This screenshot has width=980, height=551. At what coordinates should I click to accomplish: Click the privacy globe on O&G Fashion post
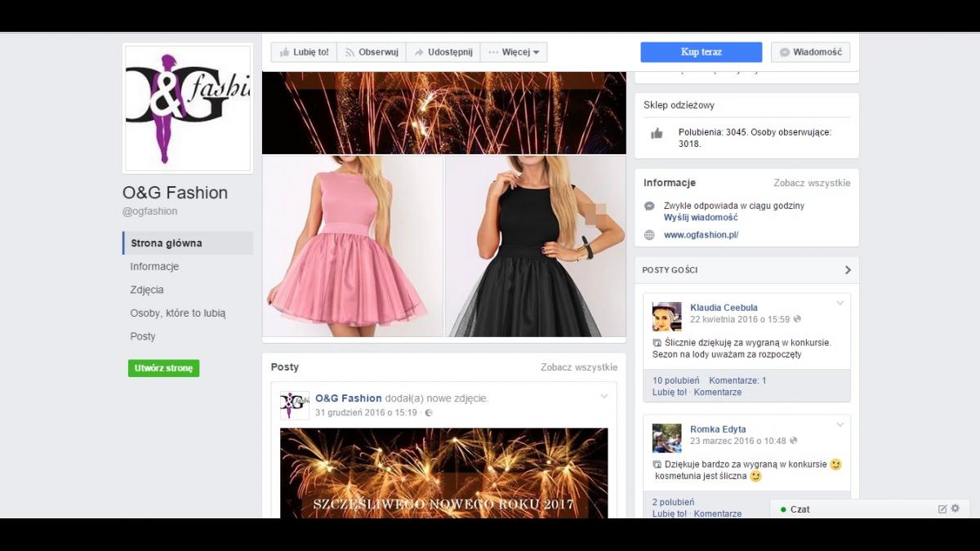429,413
